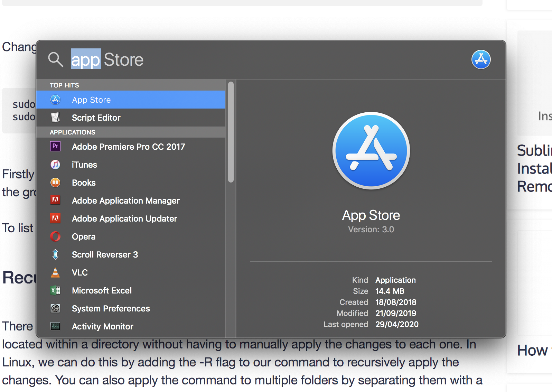Screen dimensions: 552x392
Task: Click the Script Editor icon
Action: click(55, 118)
